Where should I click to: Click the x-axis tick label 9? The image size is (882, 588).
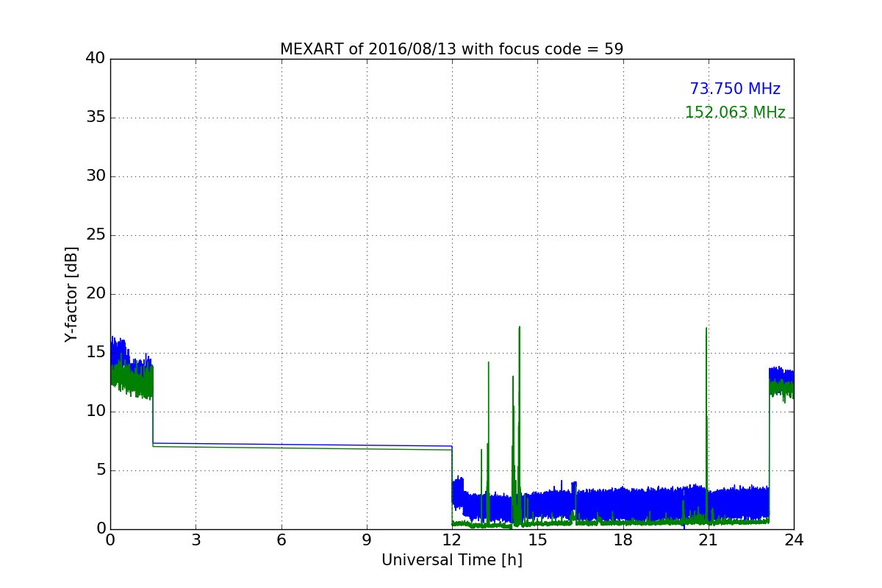click(x=367, y=540)
